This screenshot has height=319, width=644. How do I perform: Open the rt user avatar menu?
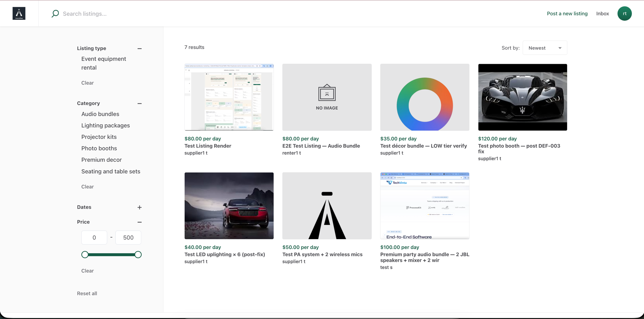(624, 14)
